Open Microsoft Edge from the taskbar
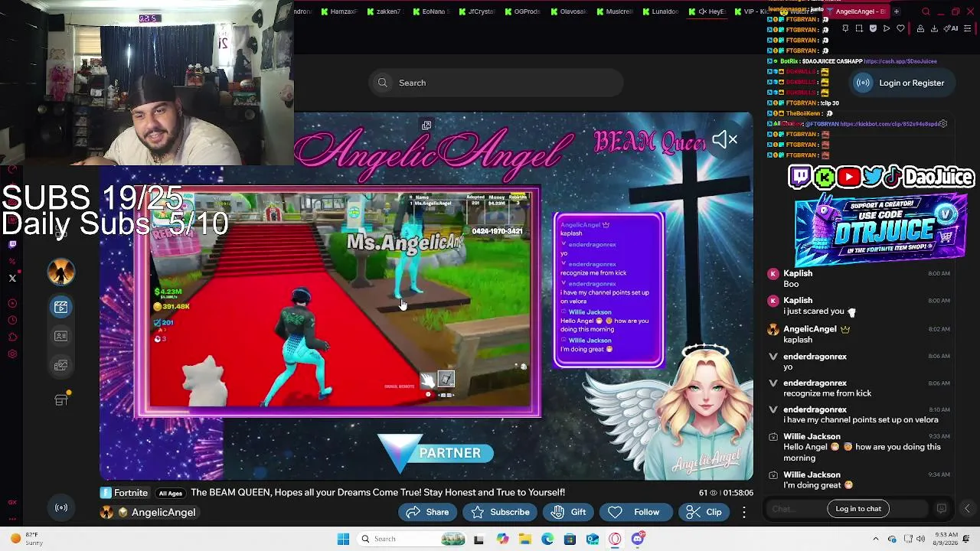The height and width of the screenshot is (551, 980). pos(547,539)
